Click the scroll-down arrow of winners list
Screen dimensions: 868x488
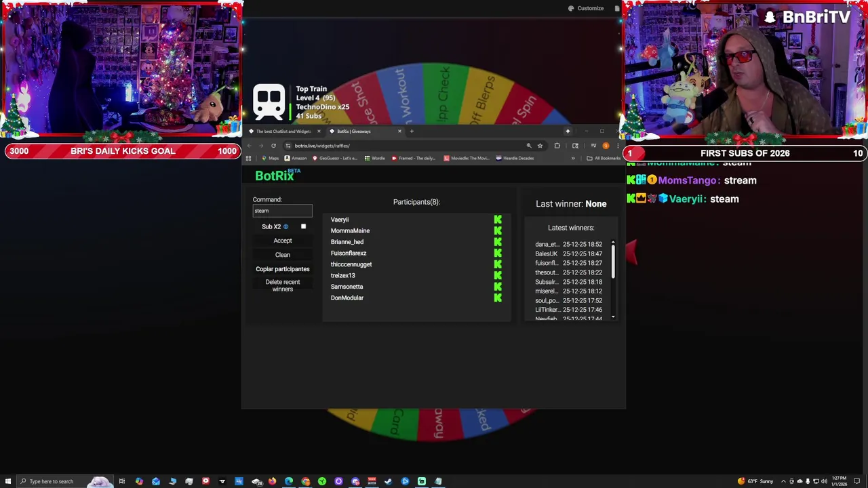613,317
